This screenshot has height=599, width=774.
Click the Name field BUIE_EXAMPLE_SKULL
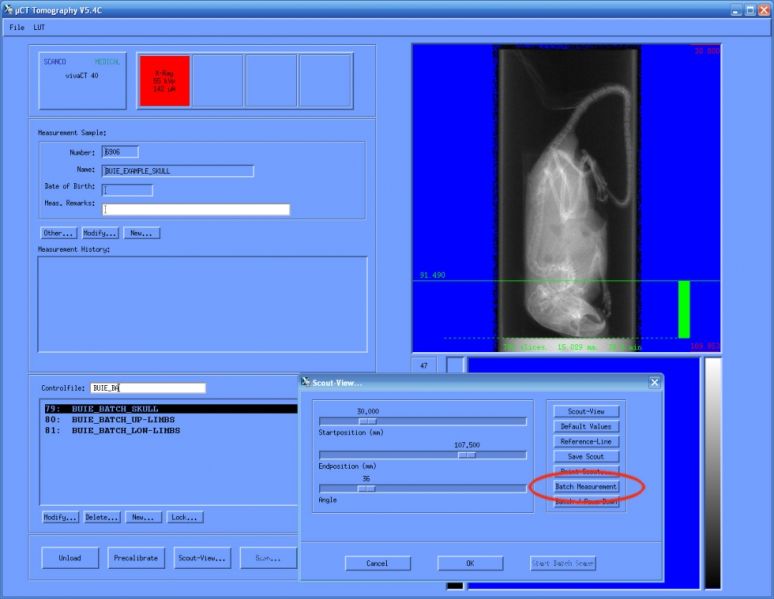[x=178, y=171]
